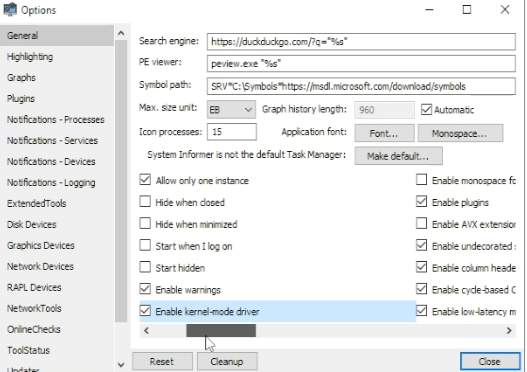
Task: Toggle Allow only one instance
Action: [x=145, y=180]
